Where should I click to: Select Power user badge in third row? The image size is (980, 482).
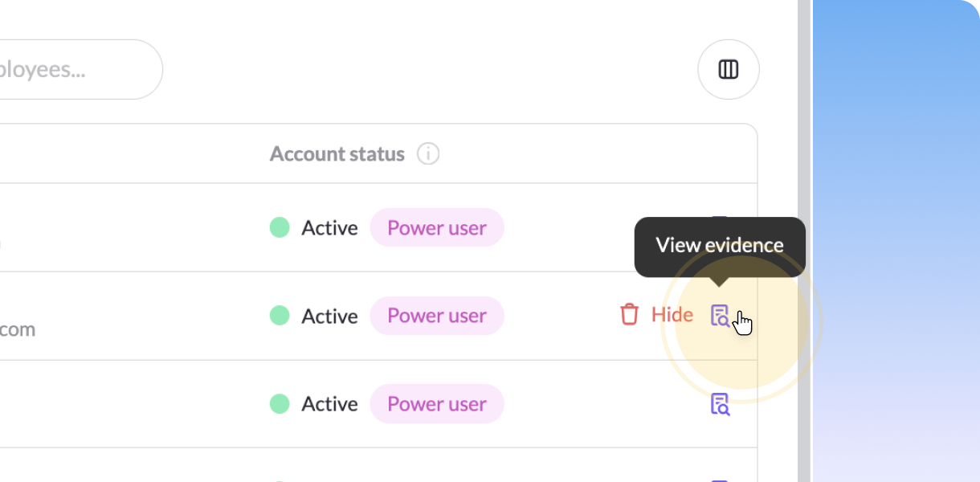click(437, 404)
